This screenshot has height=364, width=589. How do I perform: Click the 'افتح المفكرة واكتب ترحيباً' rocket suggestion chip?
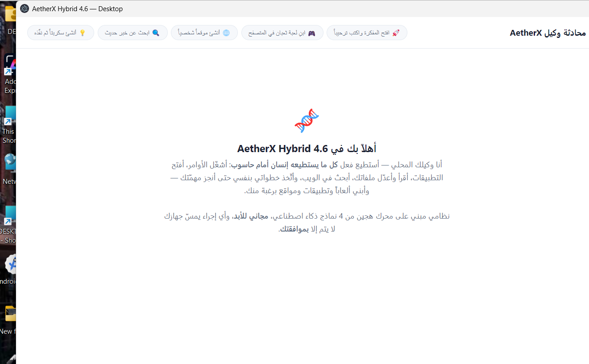367,33
